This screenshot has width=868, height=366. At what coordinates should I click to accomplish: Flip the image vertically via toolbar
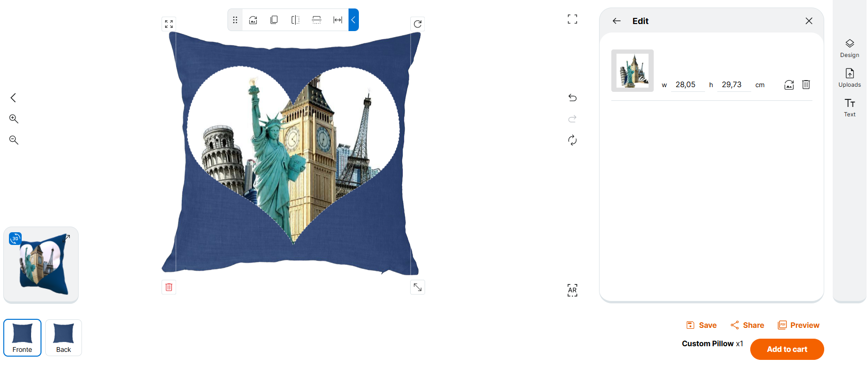pyautogui.click(x=316, y=20)
